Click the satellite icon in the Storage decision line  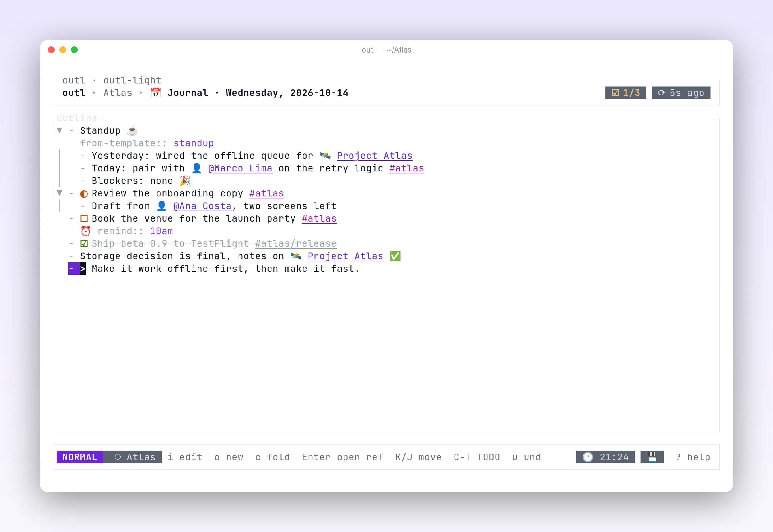296,256
